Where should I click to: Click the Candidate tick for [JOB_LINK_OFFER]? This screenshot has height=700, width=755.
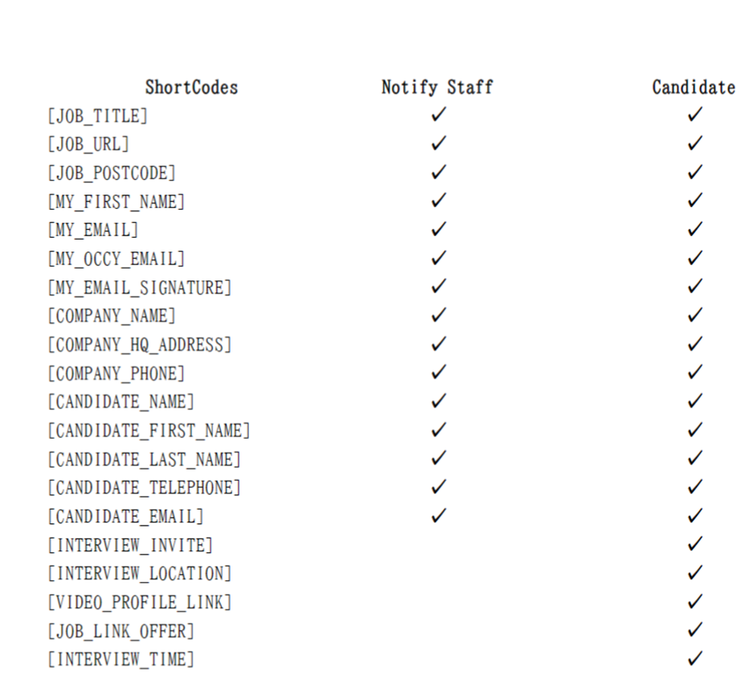695,629
